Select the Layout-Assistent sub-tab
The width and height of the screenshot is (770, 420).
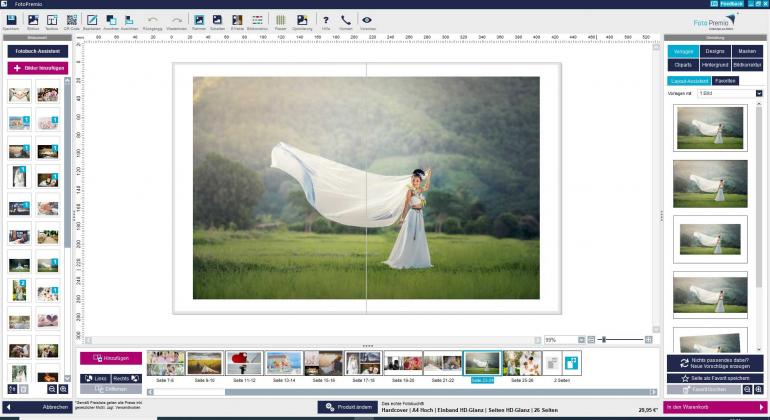pos(689,81)
